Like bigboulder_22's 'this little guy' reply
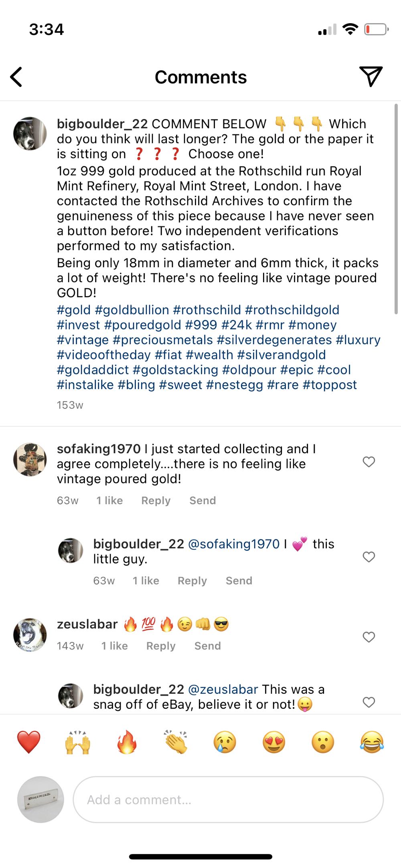Image resolution: width=401 pixels, height=868 pixels. [x=369, y=557]
